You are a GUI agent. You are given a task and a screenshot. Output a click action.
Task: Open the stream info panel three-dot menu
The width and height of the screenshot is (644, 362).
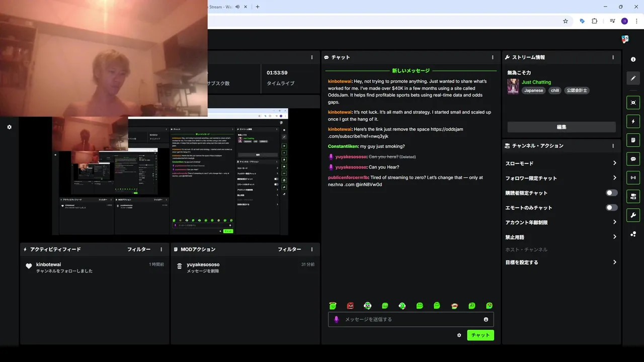pos(613,57)
